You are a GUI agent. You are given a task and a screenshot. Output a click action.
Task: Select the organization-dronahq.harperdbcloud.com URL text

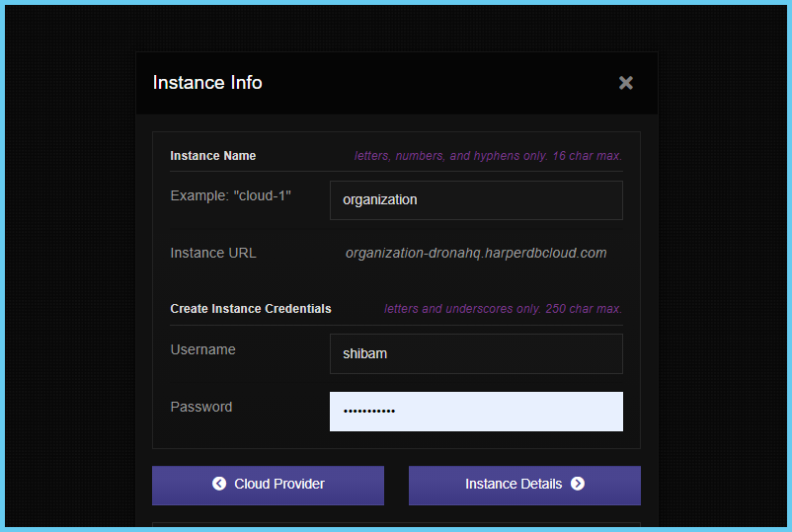(476, 253)
